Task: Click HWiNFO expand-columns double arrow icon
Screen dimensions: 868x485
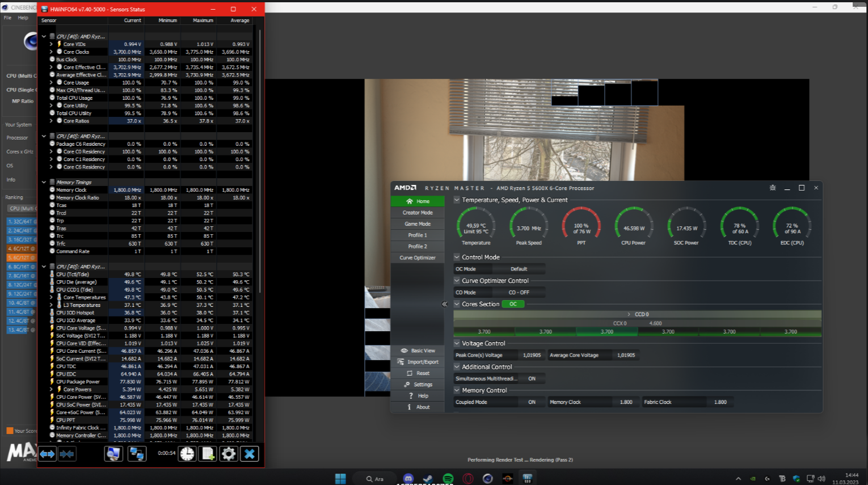Action: click(x=48, y=454)
